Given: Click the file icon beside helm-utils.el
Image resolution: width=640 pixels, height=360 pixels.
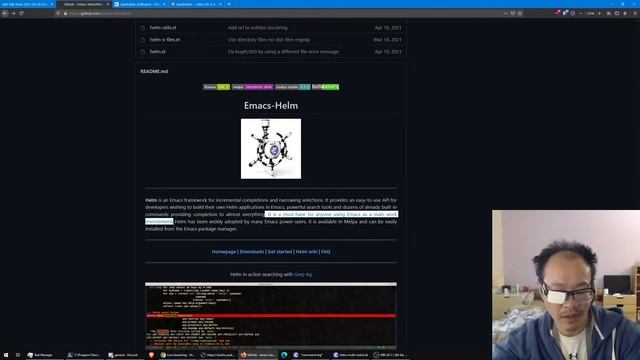Looking at the screenshot, I should pos(143,28).
